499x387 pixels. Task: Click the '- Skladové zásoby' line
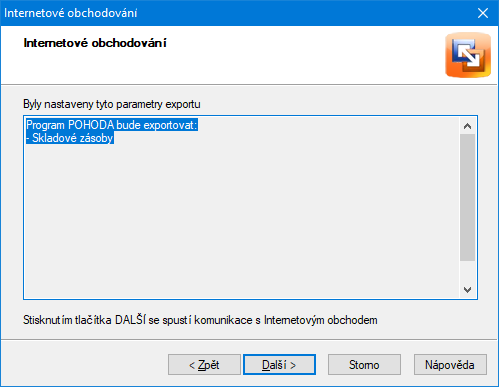70,138
